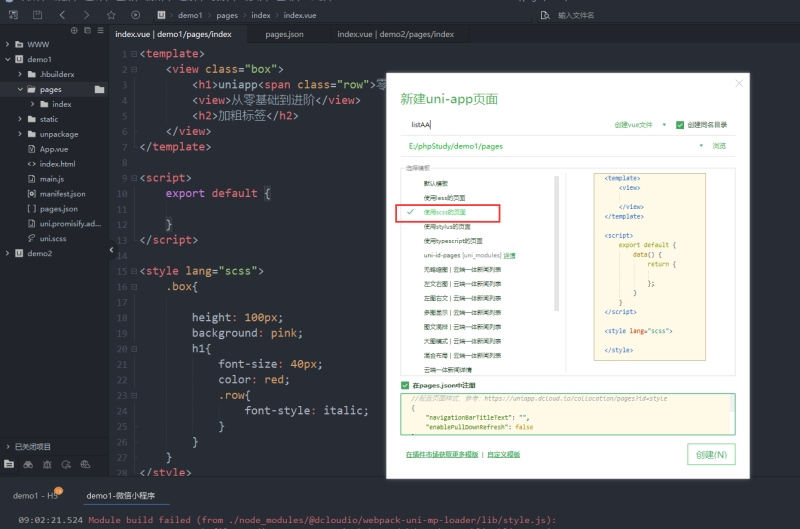800x529 pixels.
Task: Expand the index folder in the tree
Action: tap(33, 104)
